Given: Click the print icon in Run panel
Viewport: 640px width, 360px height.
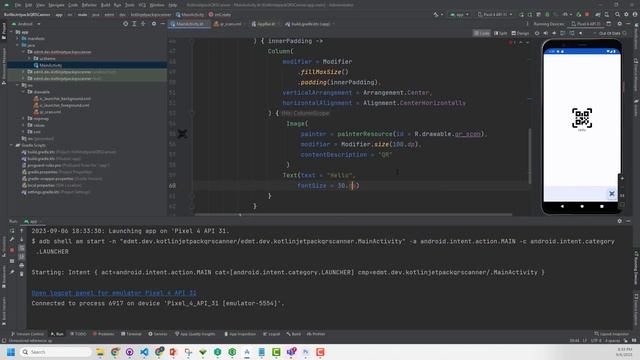Looking at the screenshot, I should [22, 265].
